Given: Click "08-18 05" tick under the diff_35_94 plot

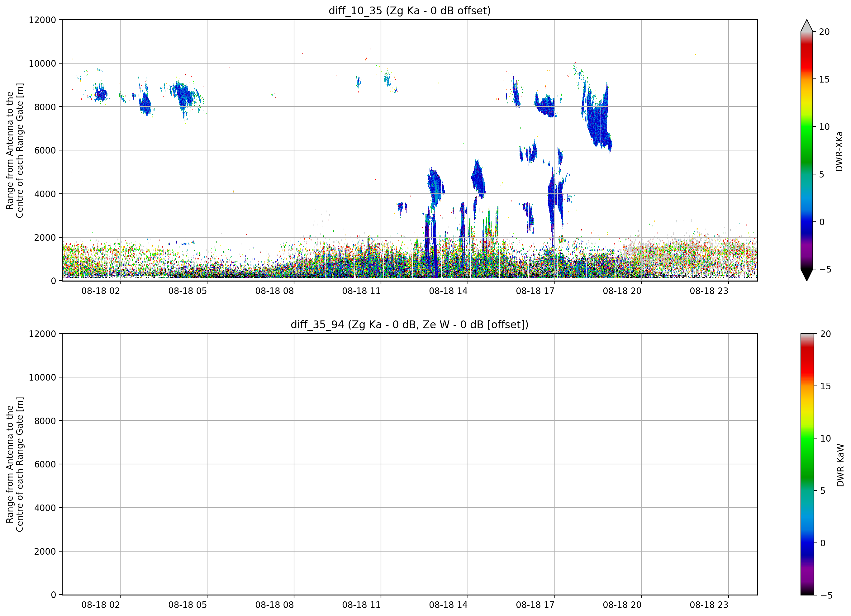Looking at the screenshot, I should tap(188, 605).
